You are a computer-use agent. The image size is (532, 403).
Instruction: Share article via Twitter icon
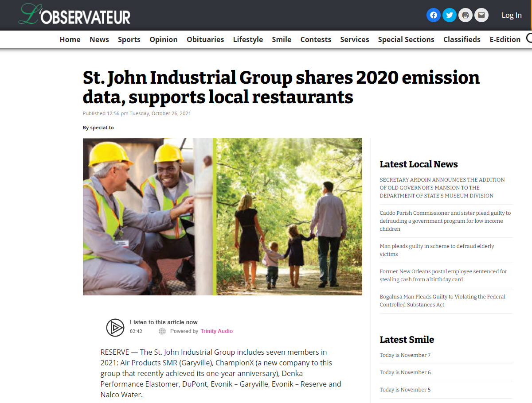pyautogui.click(x=449, y=15)
